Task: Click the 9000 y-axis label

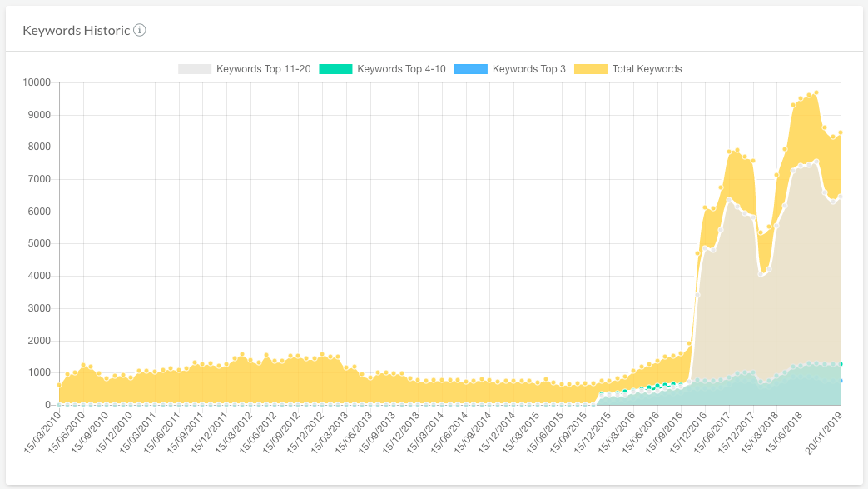Action: pyautogui.click(x=39, y=115)
